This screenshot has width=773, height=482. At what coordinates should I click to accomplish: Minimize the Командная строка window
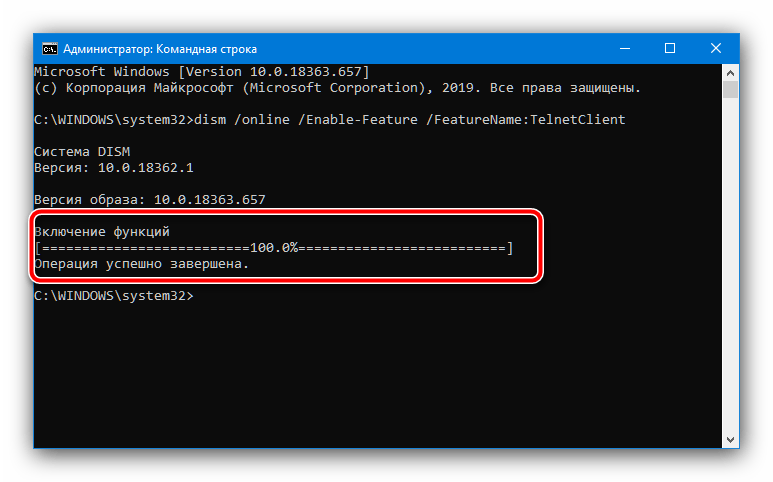625,48
